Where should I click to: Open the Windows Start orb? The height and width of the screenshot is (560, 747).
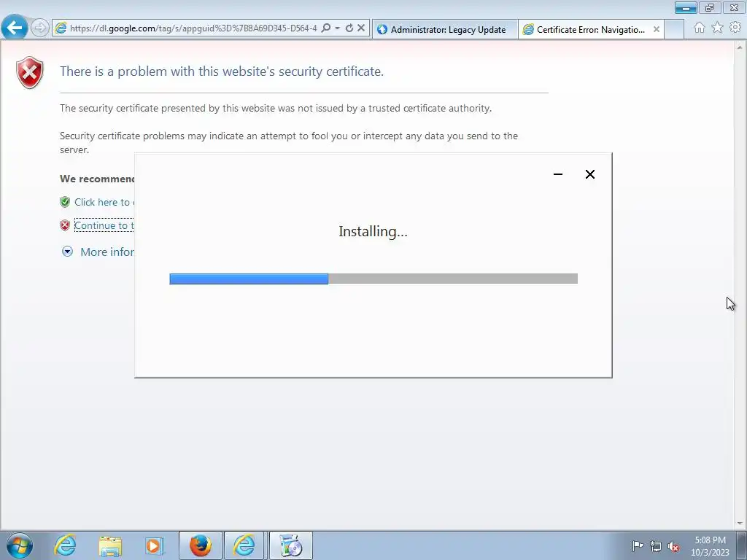coord(19,545)
